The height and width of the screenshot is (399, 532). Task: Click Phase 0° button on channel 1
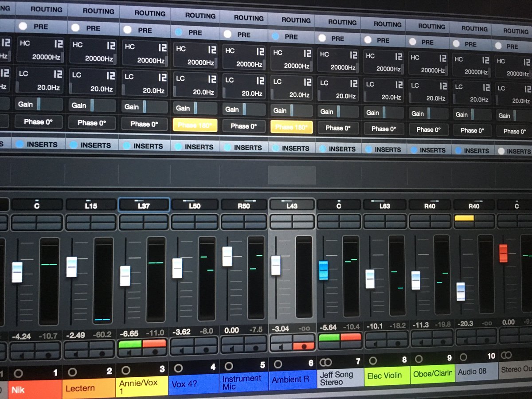[x=39, y=122]
